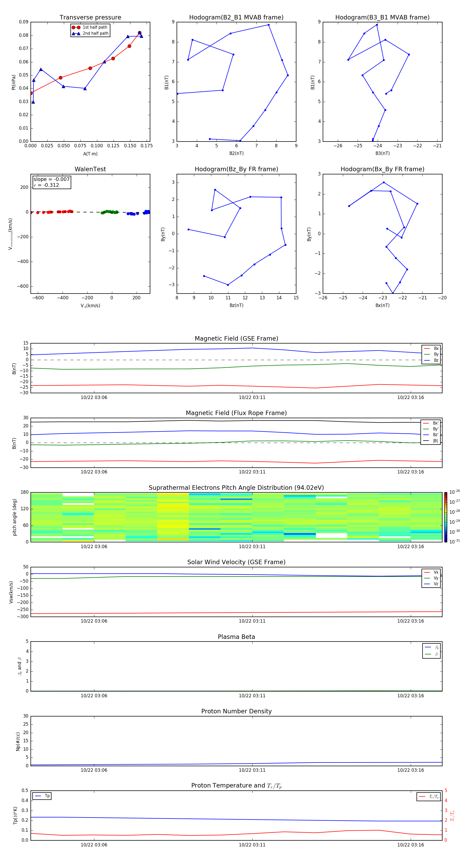This screenshot has width=473, height=868.
Task: Click the "Hodogram(B3_B1 MVAB frame)" title
Action: pyautogui.click(x=382, y=18)
